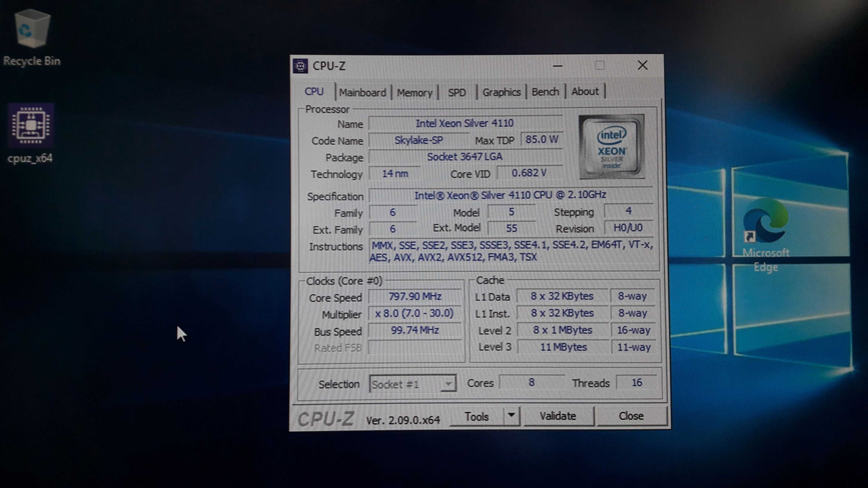Click the Close button at bottom
The height and width of the screenshot is (488, 868).
(631, 416)
